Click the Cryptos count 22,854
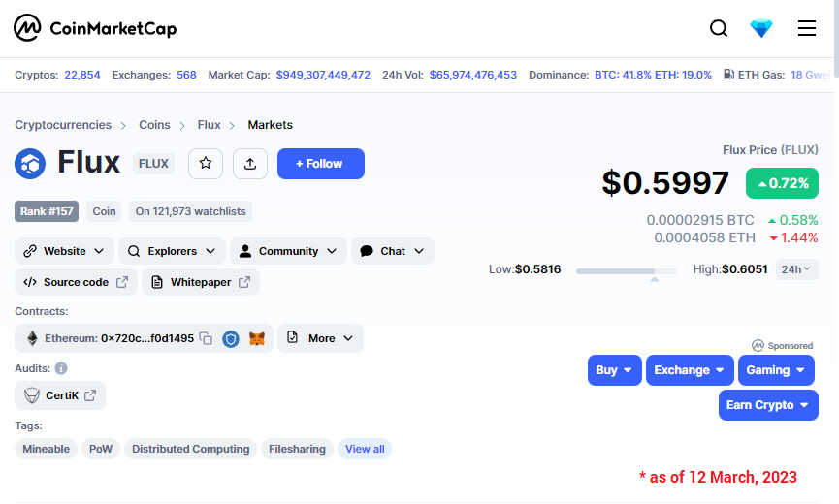The height and width of the screenshot is (504, 839). [81, 75]
